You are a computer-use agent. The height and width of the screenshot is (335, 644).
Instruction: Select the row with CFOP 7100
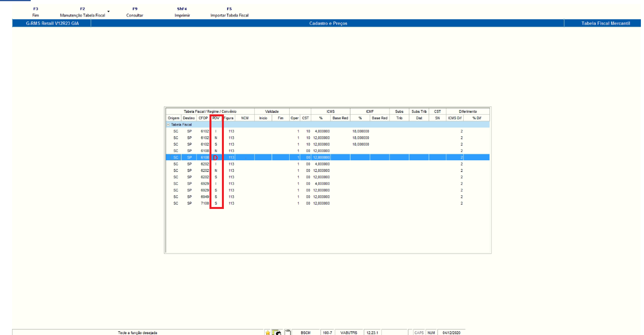point(328,203)
